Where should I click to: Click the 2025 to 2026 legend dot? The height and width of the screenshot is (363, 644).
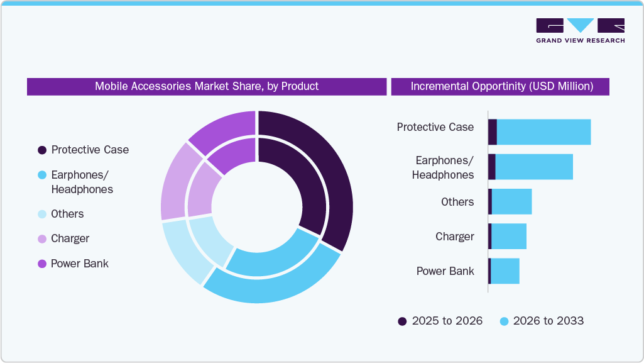[x=401, y=321]
